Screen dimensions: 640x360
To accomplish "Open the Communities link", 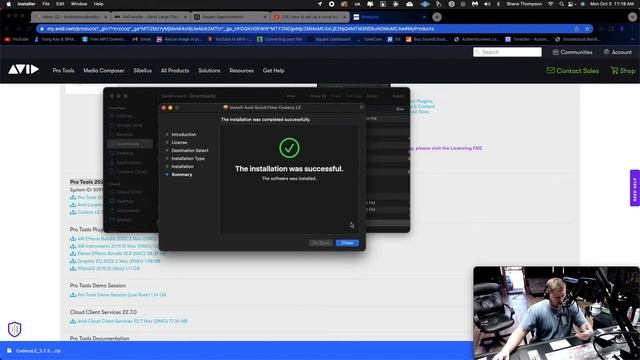I will click(572, 52).
